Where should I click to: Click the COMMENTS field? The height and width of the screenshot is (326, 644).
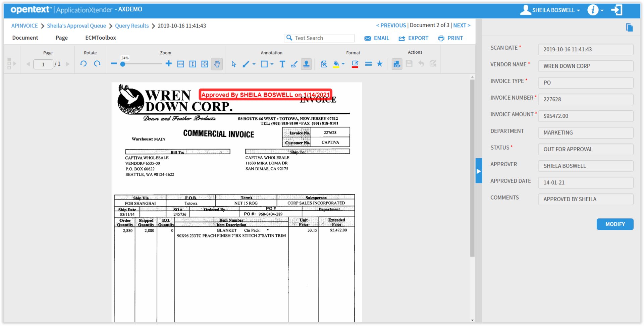pyautogui.click(x=586, y=199)
